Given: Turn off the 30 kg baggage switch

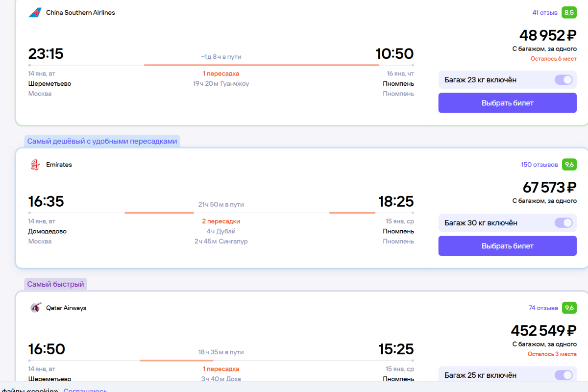Looking at the screenshot, I should coord(563,223).
